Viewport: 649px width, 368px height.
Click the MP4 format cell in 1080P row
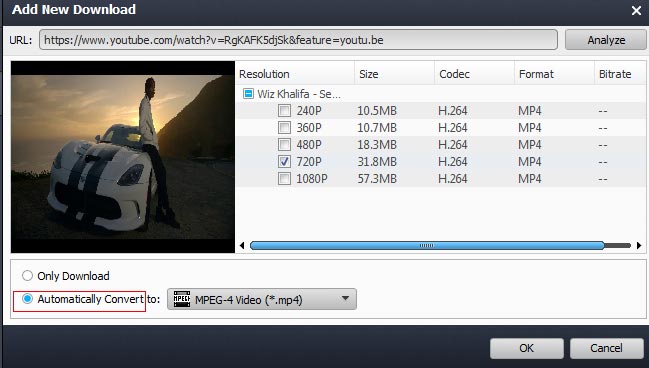pos(530,179)
